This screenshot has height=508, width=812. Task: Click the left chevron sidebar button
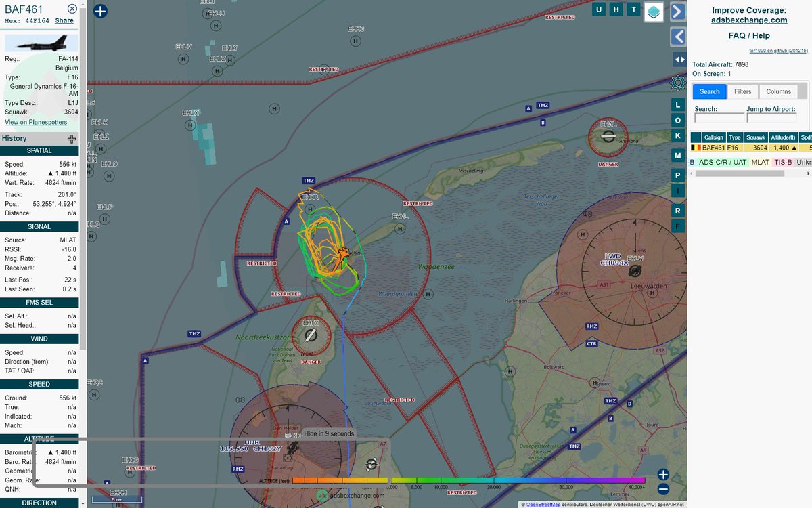(678, 37)
